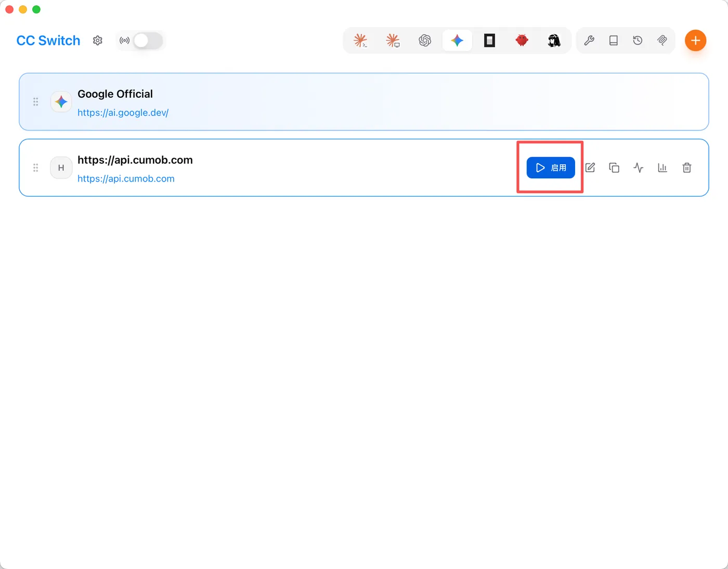Edit the api.cumob.com provider
Image resolution: width=728 pixels, height=569 pixels.
click(x=590, y=167)
